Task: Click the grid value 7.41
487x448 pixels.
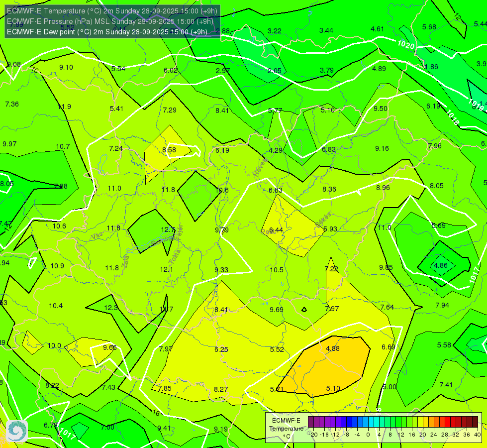Action: 446,385
